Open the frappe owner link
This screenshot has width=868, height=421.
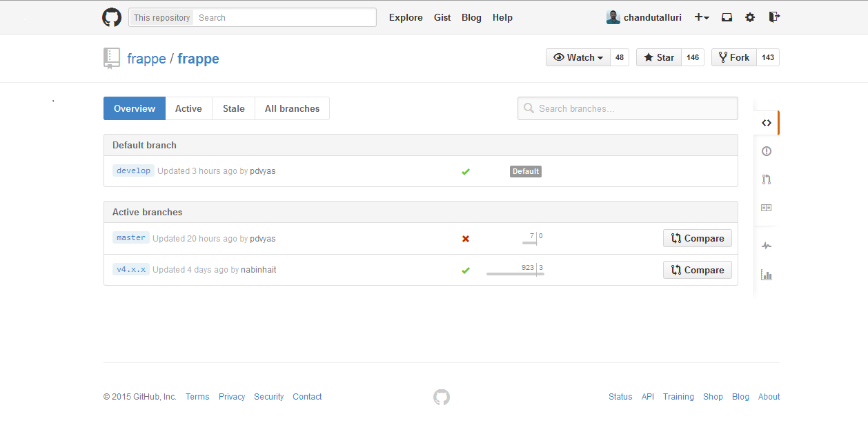(146, 59)
